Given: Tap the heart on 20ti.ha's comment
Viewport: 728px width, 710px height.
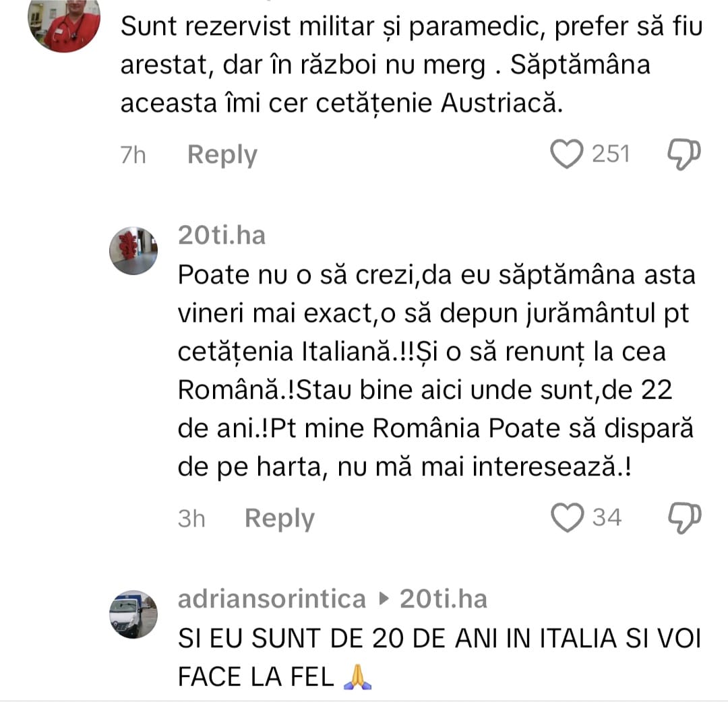Looking at the screenshot, I should [567, 518].
